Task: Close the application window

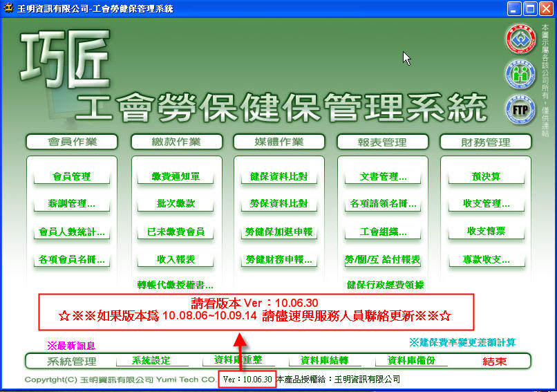Action: [x=547, y=8]
